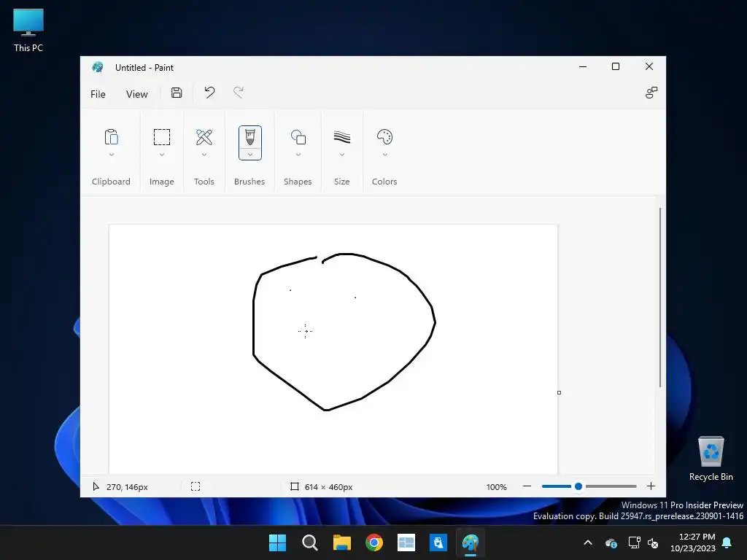Open the Recycle Bin desktop icon
This screenshot has width=747, height=560.
711,459
